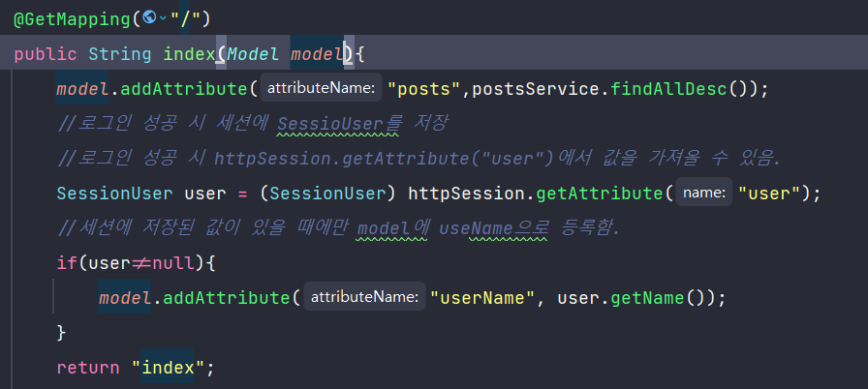Click the 'getAttribute' call on httpSession
868x389 pixels.
599,194
